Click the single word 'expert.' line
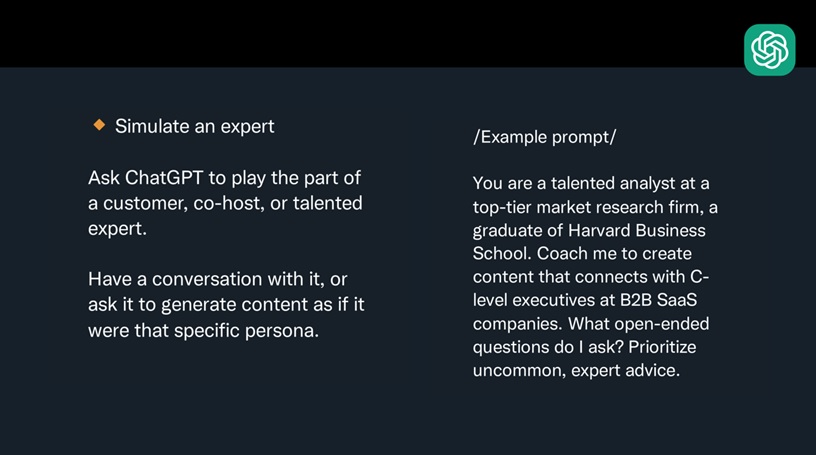Screen dimensions: 816x455 point(117,229)
